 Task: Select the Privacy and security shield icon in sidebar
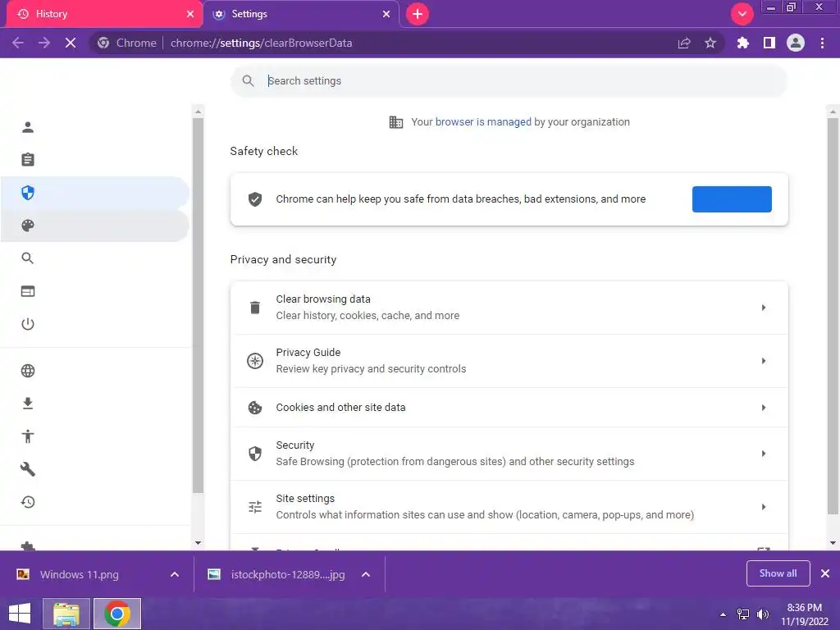(x=28, y=193)
